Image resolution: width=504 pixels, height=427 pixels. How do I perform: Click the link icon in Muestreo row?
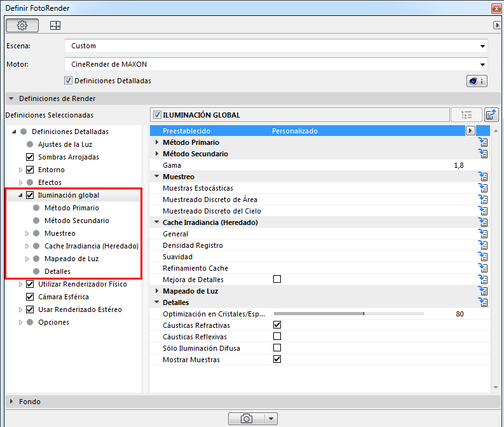tap(483, 177)
